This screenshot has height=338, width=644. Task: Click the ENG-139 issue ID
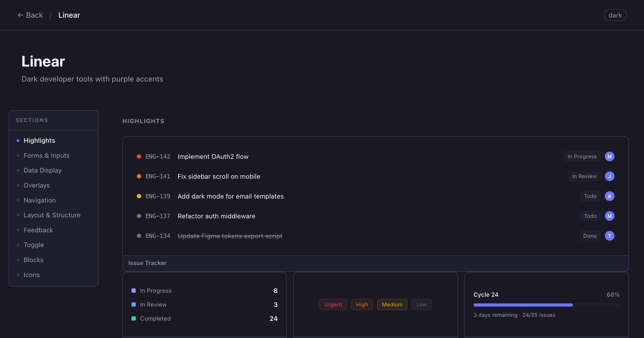[158, 196]
